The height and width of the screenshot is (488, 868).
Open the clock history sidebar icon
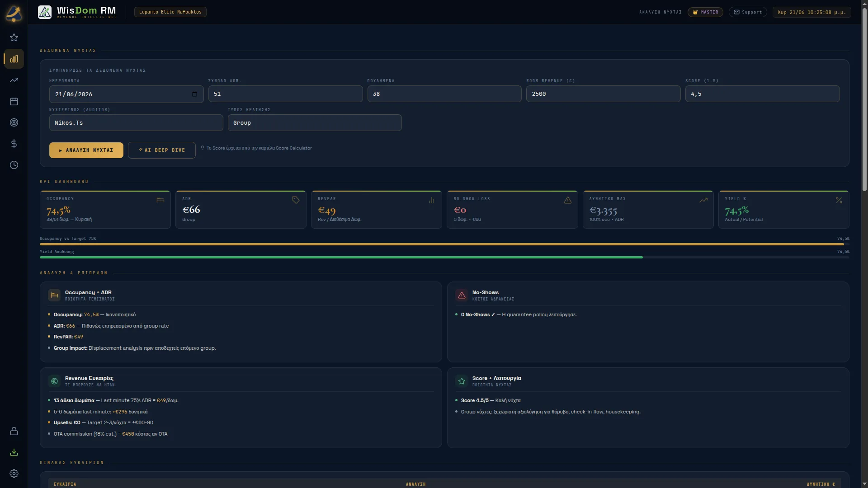[14, 165]
